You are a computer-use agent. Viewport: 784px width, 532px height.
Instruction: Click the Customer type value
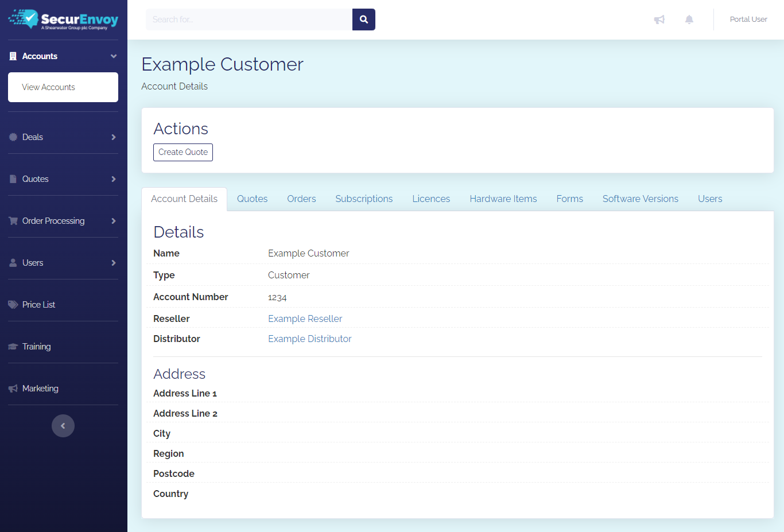(x=289, y=275)
